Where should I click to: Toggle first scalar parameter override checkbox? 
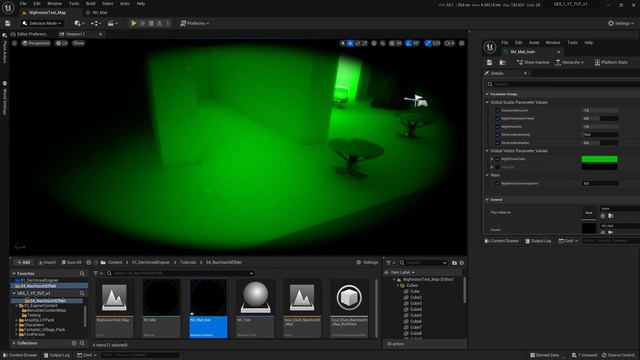[497, 110]
